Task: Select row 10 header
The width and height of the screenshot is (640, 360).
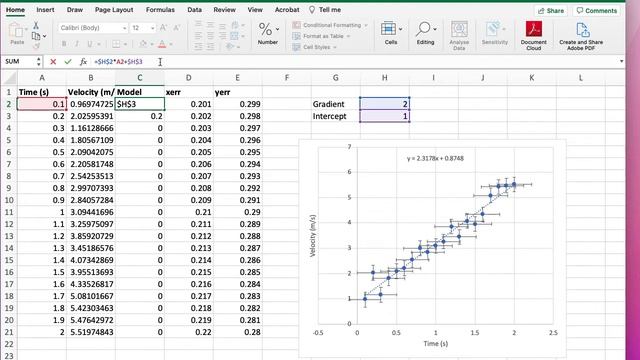Action: (x=9, y=200)
